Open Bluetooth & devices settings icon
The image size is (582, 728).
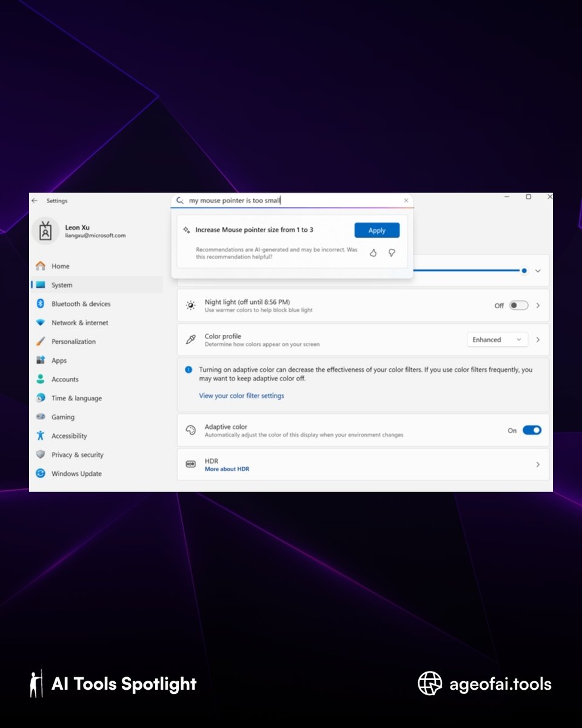tap(41, 303)
